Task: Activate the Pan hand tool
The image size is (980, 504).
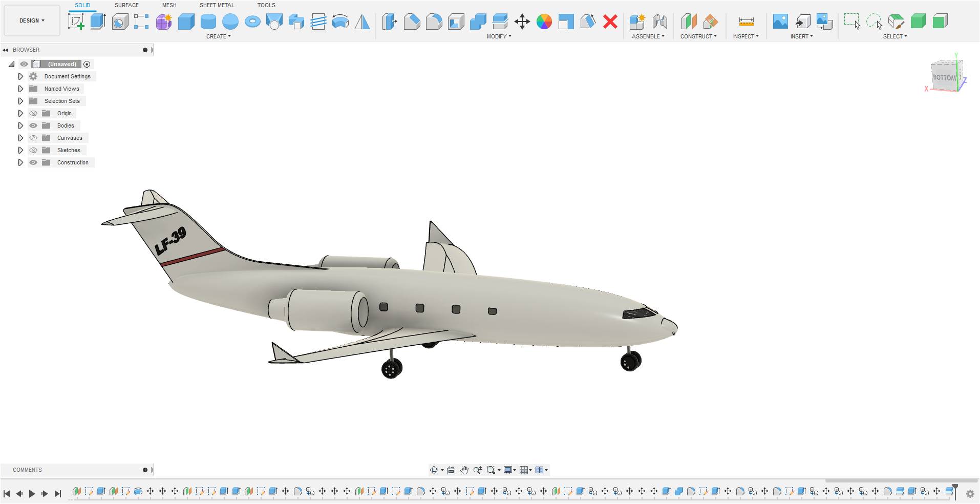Action: click(464, 470)
